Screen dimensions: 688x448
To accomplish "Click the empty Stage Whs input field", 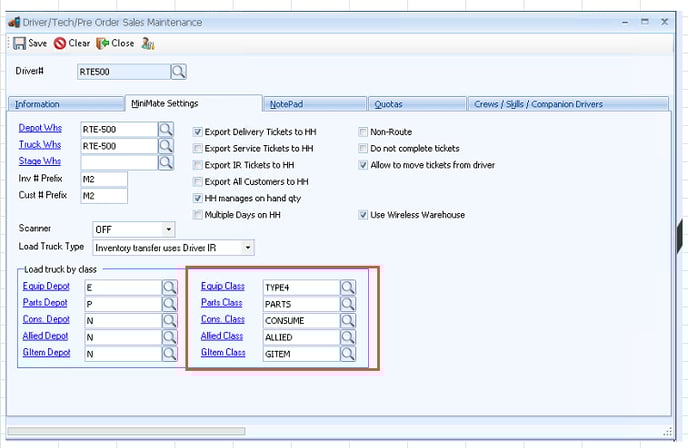I will click(119, 162).
